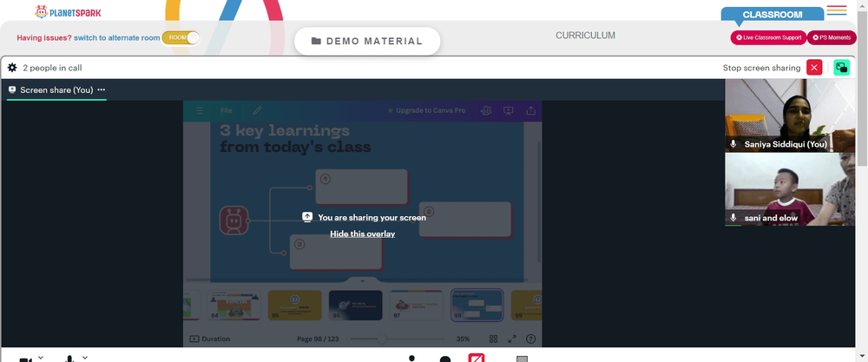Select slide thumbnail 94
Image resolution: width=868 pixels, height=362 pixels.
pyautogui.click(x=234, y=305)
